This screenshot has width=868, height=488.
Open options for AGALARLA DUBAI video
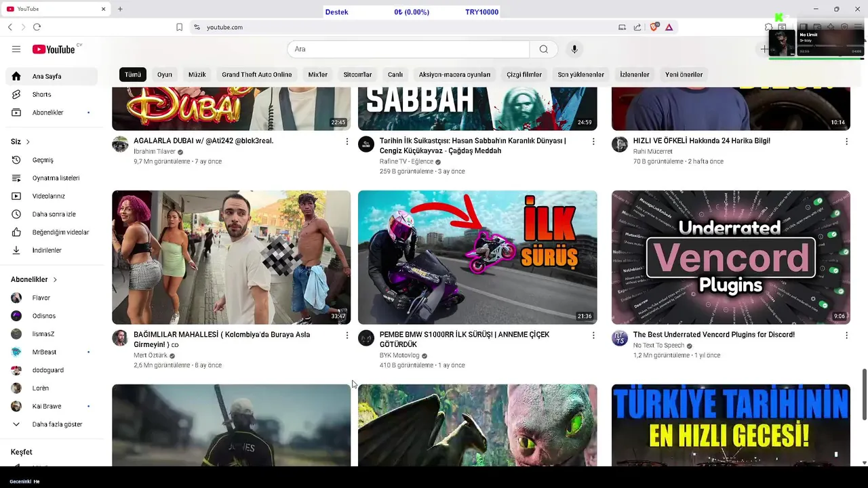[347, 141]
